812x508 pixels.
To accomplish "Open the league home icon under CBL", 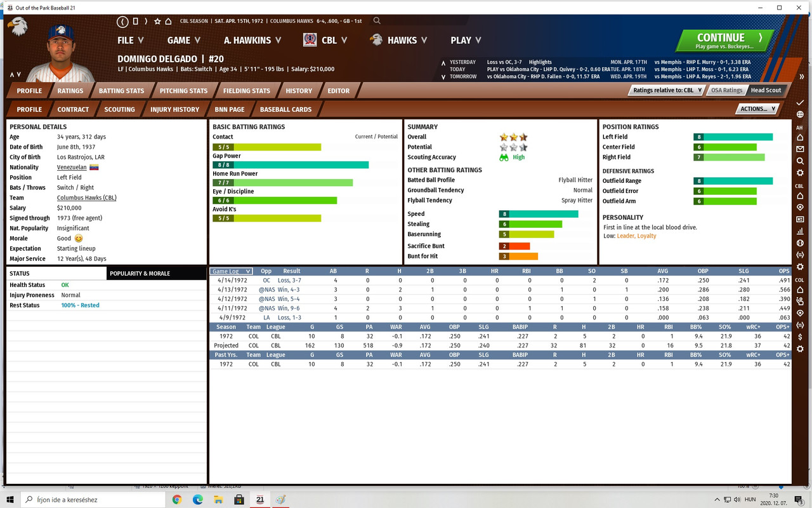I will pyautogui.click(x=800, y=196).
